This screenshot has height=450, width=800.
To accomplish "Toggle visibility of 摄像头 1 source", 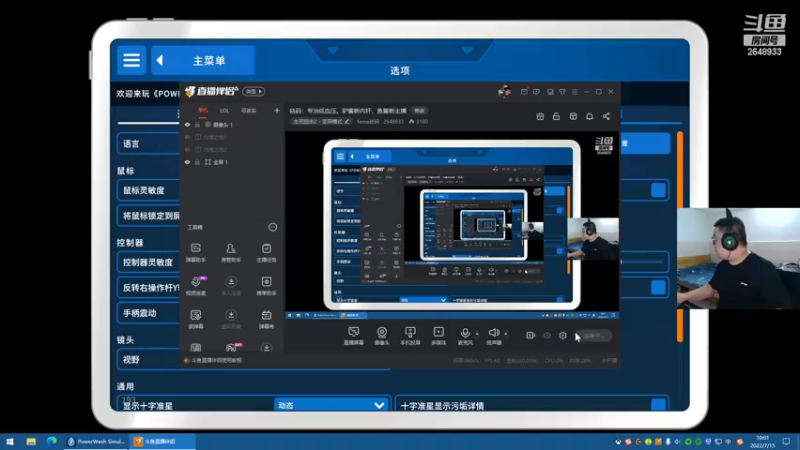I will [x=187, y=125].
